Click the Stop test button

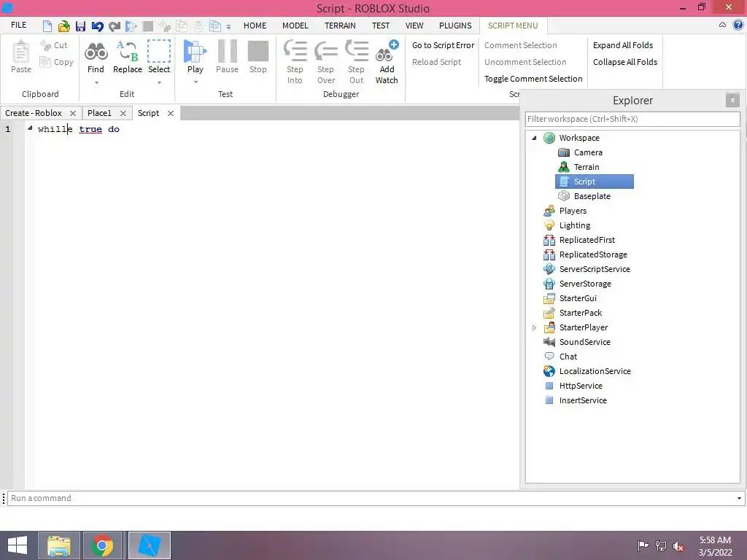tap(258, 57)
